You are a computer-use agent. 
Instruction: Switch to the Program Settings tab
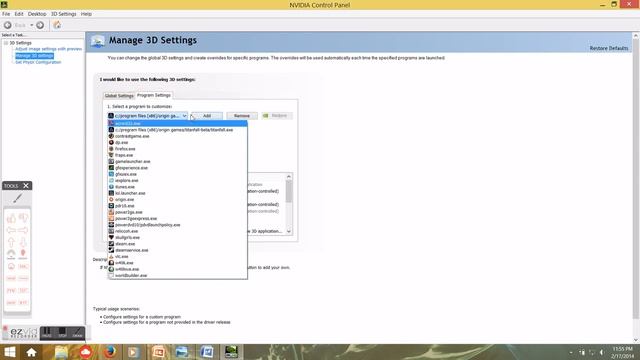tap(154, 95)
